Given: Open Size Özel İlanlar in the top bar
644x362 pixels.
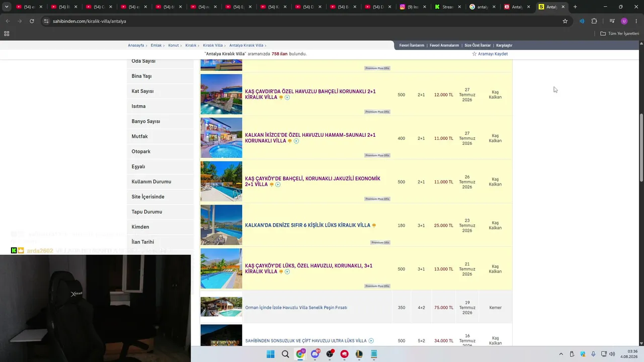Looking at the screenshot, I should (477, 45).
